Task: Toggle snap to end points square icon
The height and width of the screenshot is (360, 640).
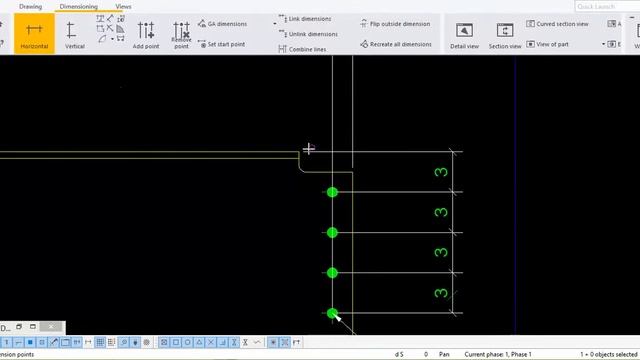Action: coord(176,342)
